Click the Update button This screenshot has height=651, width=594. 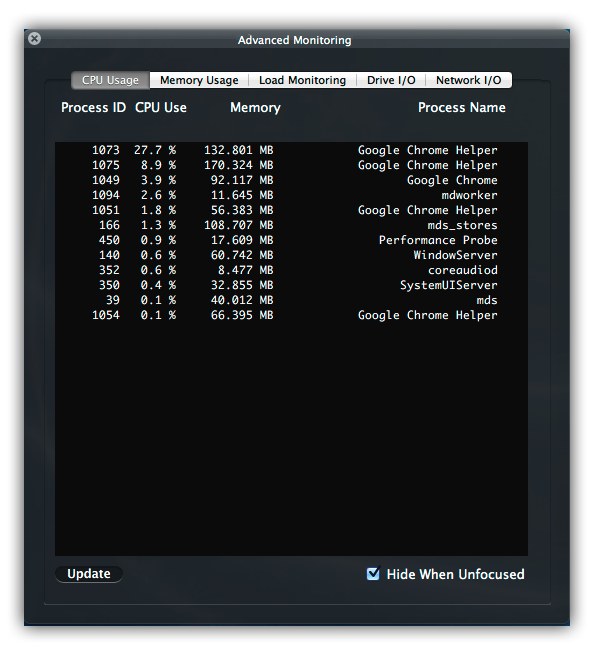89,574
